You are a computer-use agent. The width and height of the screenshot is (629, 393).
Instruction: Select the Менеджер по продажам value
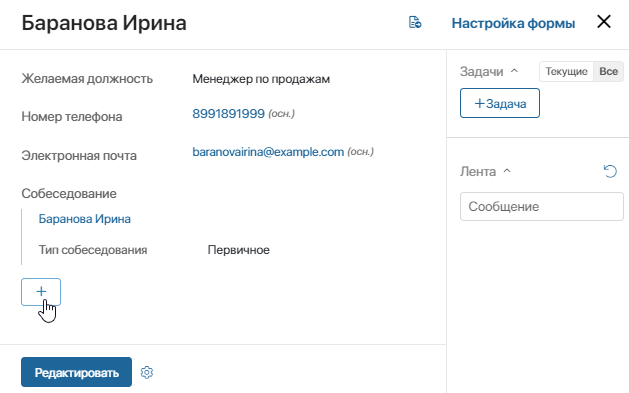pos(261,79)
